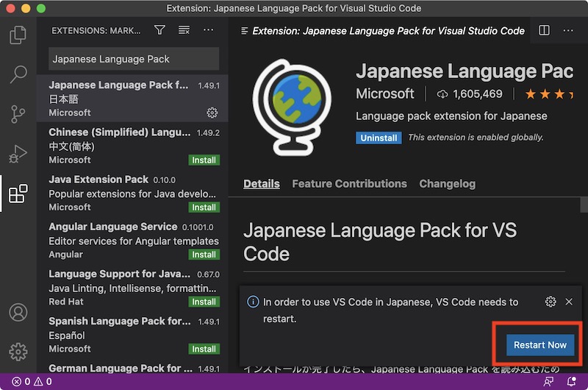Image resolution: width=588 pixels, height=390 pixels.
Task: Open the Search view in activity bar
Action: (x=18, y=74)
